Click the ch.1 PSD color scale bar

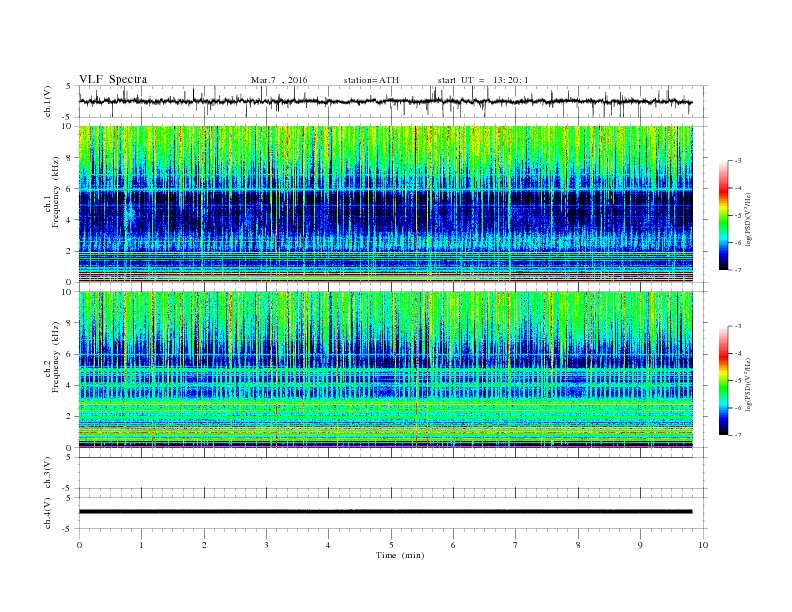[x=723, y=215]
